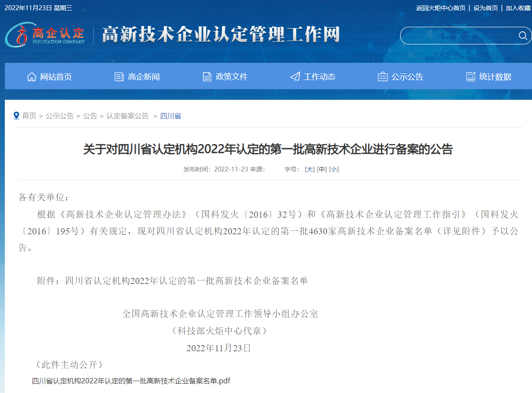532x393 pixels.
Task: Click the magnifier search icon
Action: [x=523, y=36]
